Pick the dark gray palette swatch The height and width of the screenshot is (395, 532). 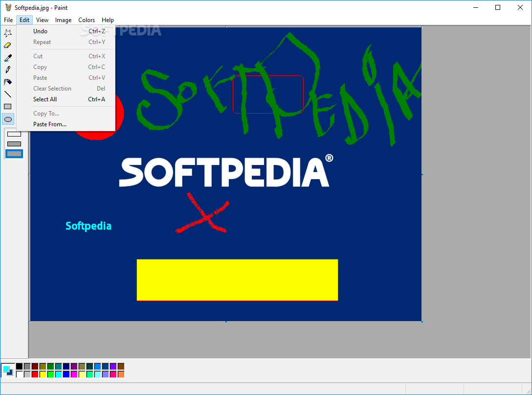pos(27,366)
